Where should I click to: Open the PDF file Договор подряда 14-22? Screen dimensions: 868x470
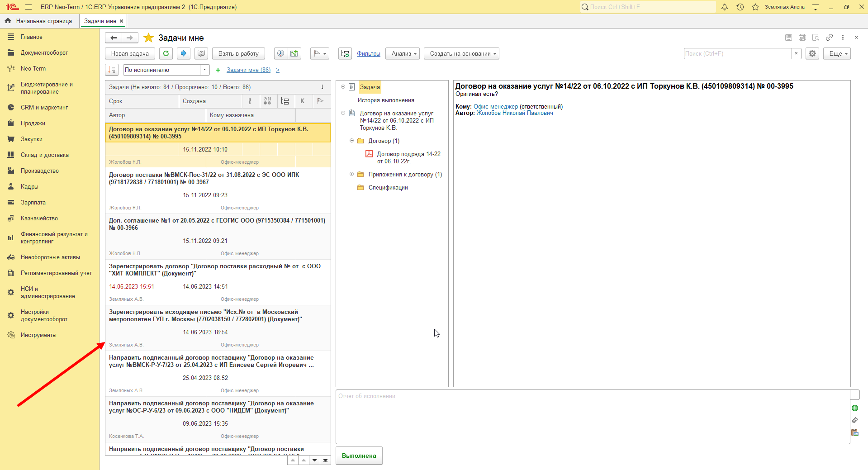[x=408, y=157]
